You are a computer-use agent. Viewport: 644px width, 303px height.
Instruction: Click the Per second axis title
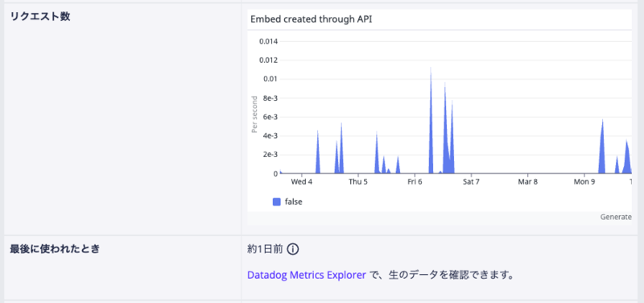click(254, 114)
